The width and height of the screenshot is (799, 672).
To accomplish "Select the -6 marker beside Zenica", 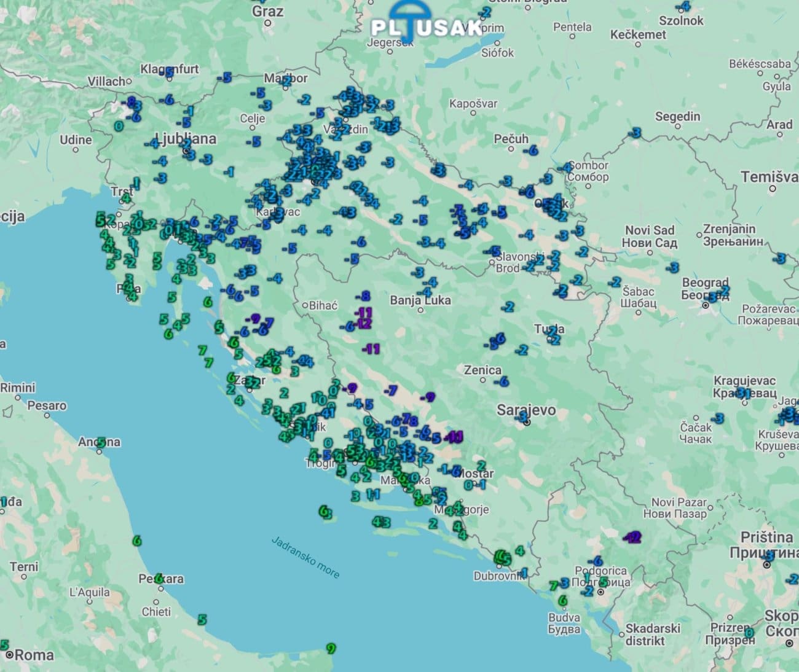I will (x=503, y=381).
